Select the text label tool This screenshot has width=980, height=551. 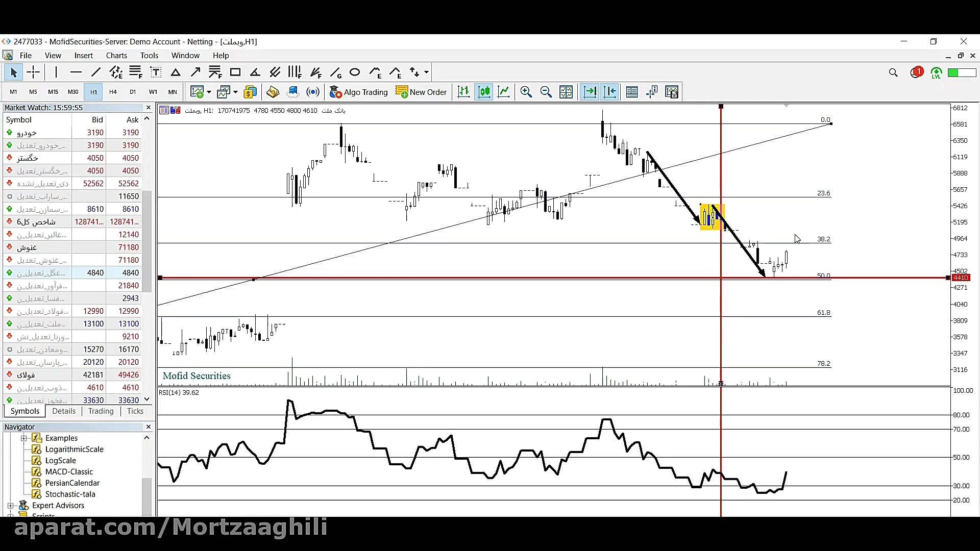(x=156, y=72)
